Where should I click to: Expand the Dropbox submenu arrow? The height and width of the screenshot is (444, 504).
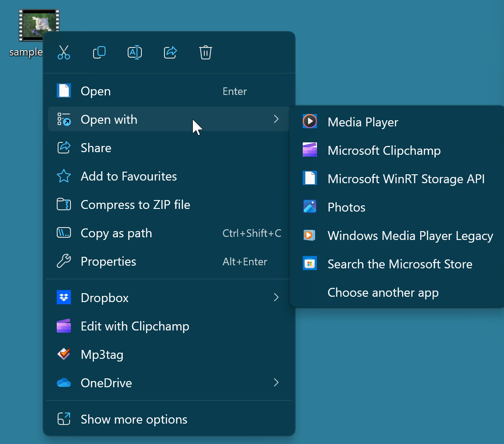tap(276, 297)
